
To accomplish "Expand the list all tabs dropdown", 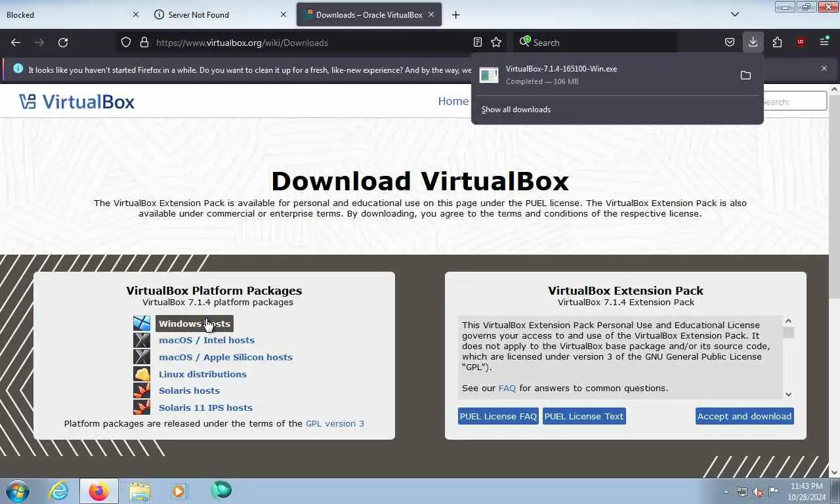I will 735,14.
